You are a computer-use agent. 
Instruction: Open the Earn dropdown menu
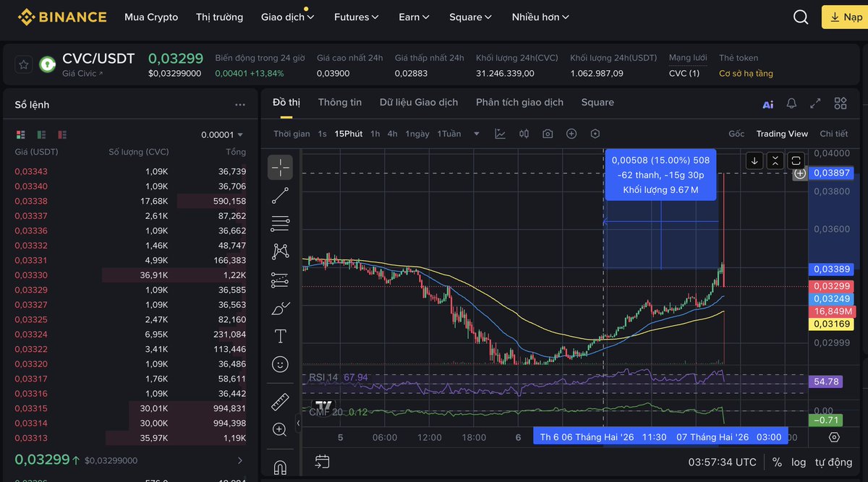pos(414,17)
